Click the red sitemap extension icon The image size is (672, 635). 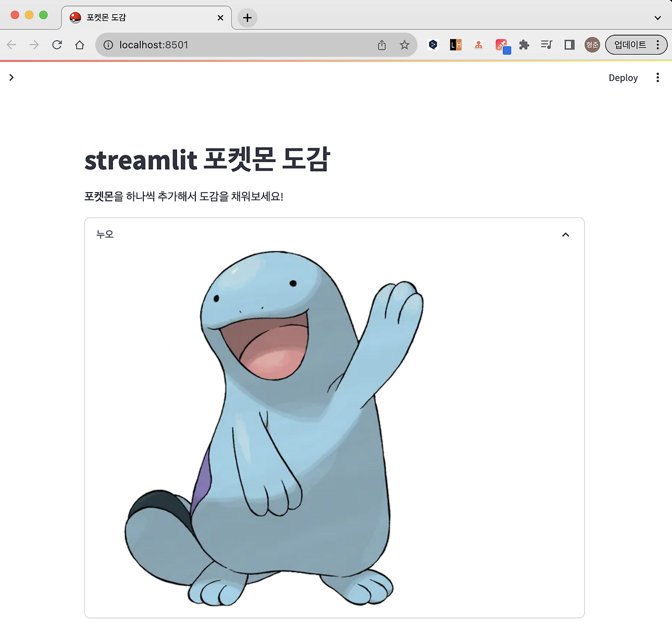pyautogui.click(x=478, y=45)
